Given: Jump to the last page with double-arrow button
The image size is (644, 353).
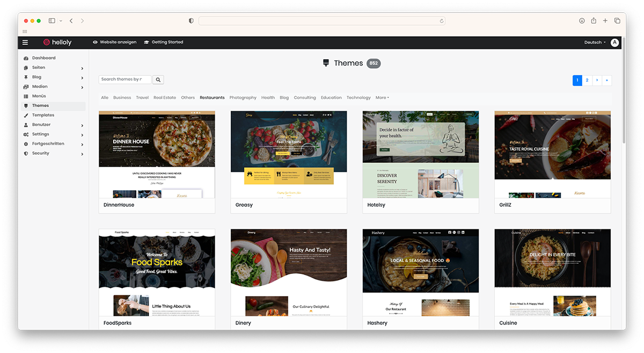Looking at the screenshot, I should pos(606,81).
